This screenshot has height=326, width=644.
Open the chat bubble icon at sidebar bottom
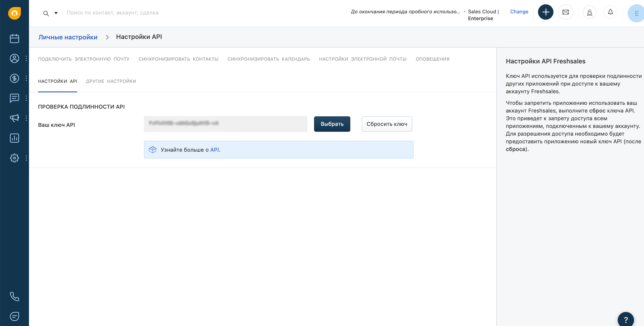(14, 316)
